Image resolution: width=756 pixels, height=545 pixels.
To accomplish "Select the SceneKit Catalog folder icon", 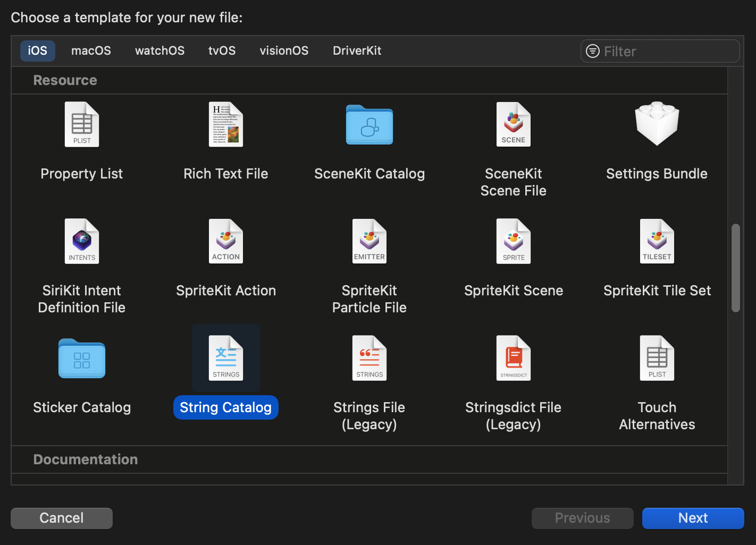I will click(369, 125).
